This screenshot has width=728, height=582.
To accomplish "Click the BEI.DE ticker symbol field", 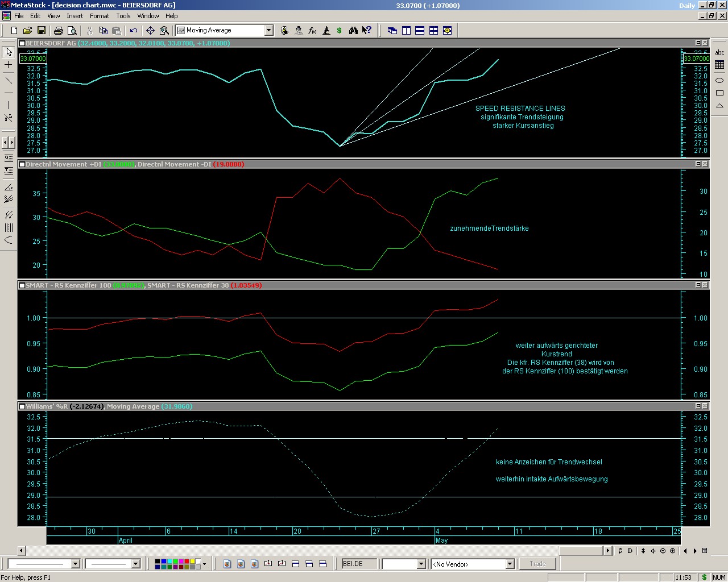I will click(359, 564).
